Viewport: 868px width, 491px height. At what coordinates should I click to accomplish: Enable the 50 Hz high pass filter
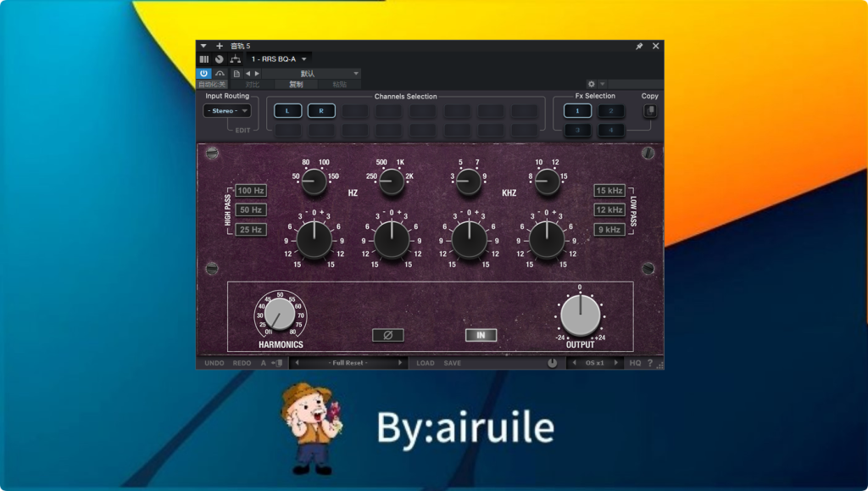pyautogui.click(x=251, y=209)
